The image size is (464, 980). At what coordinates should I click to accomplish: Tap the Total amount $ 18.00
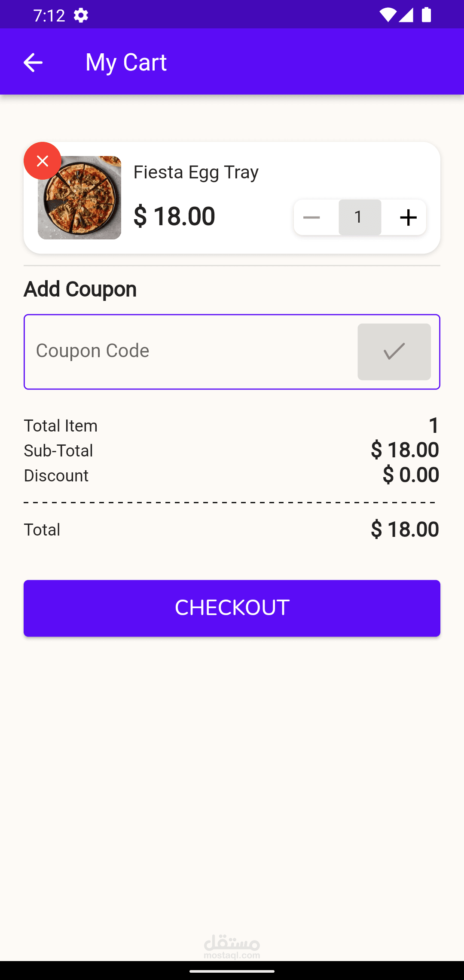(x=405, y=529)
